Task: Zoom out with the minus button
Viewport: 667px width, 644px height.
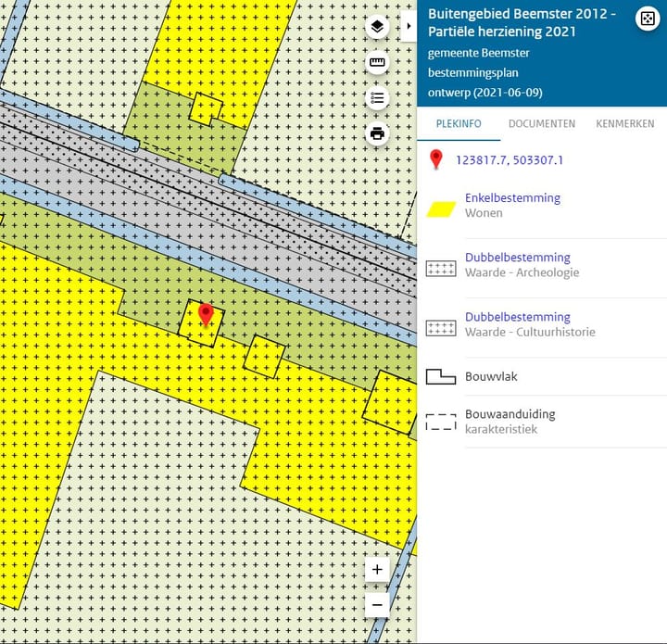Action: [x=377, y=605]
